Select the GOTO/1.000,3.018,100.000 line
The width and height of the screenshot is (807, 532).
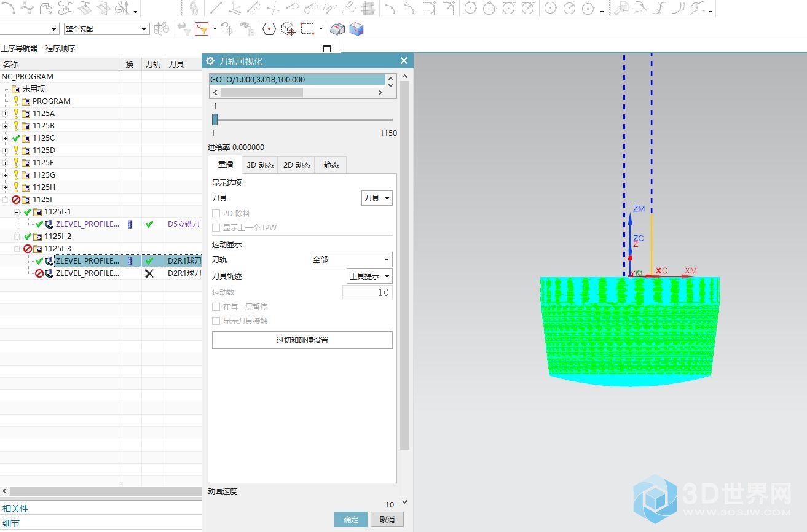[x=297, y=79]
